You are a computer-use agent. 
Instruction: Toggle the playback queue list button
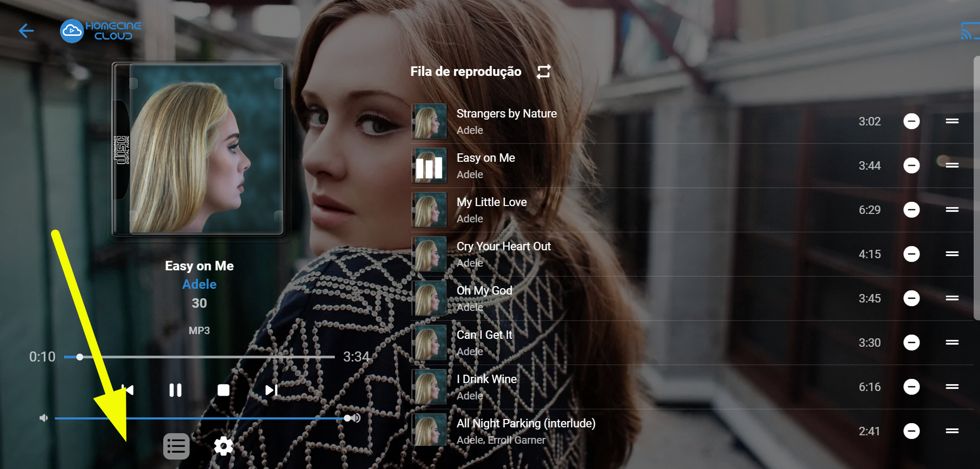(x=176, y=446)
